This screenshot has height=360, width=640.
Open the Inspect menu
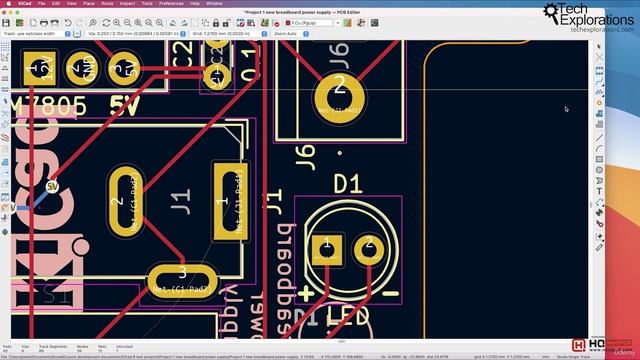pos(127,3)
